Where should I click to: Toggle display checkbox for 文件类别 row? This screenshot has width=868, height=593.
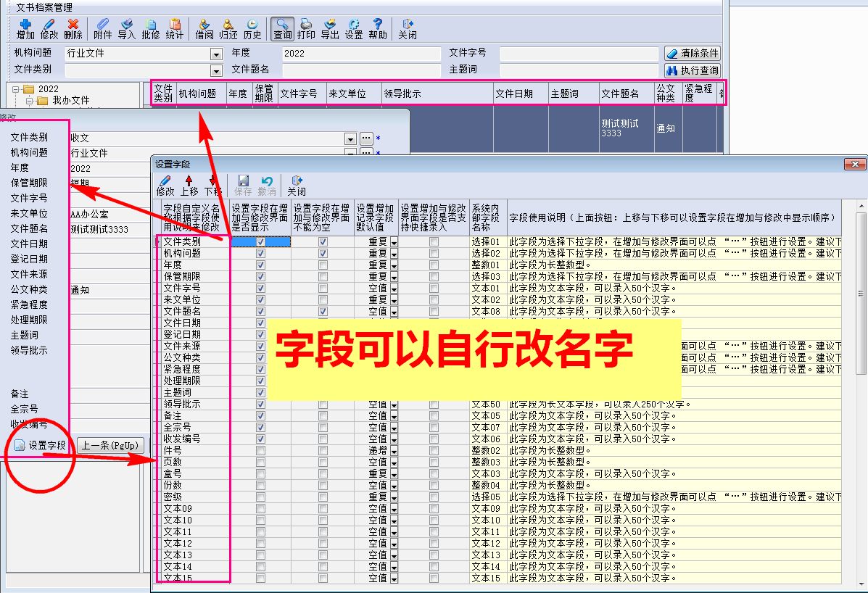coord(261,241)
